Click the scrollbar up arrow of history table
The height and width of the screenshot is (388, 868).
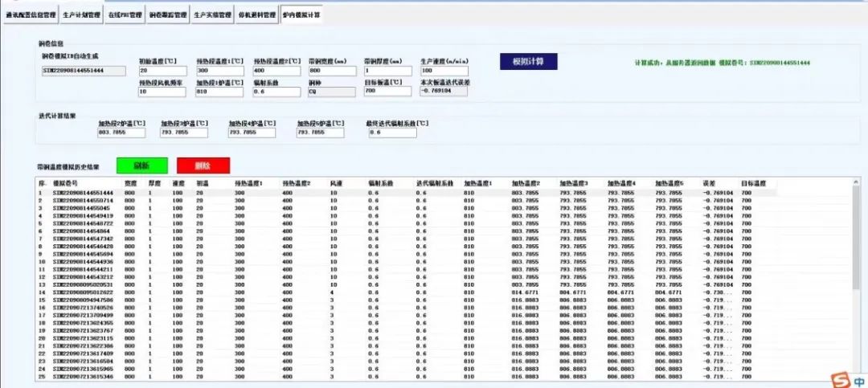tap(857, 182)
